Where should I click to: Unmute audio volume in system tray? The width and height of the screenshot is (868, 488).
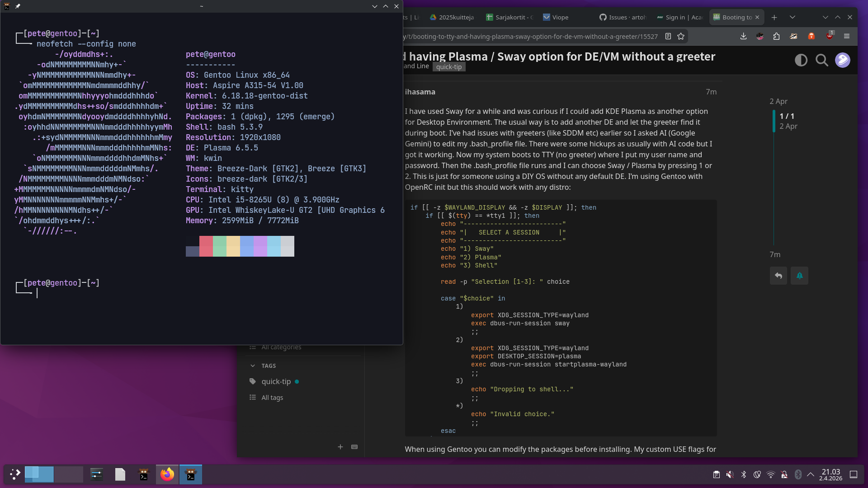point(730,474)
